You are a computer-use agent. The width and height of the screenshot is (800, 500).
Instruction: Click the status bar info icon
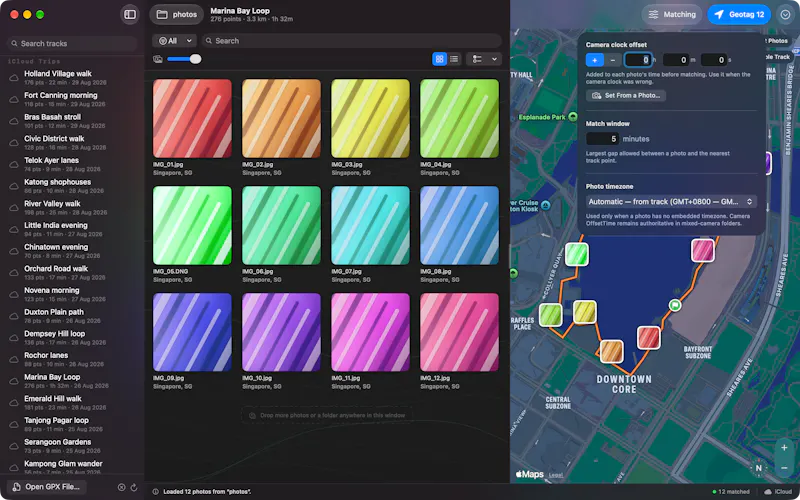click(156, 492)
